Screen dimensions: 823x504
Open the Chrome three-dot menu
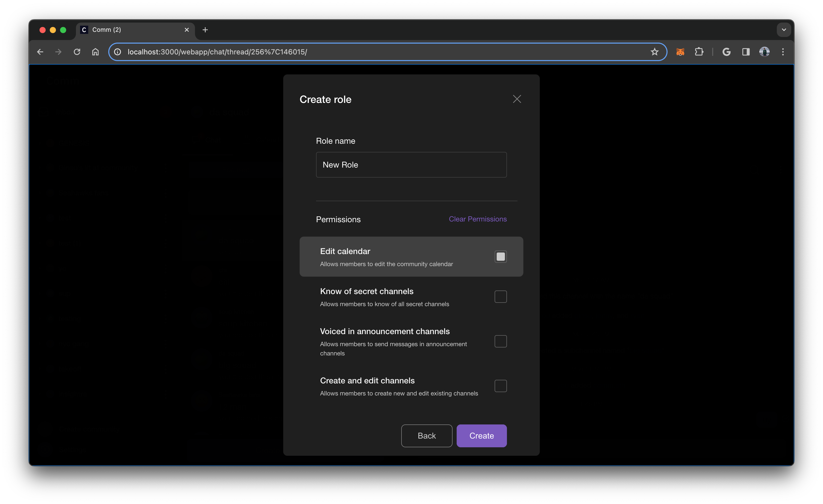tap(782, 52)
